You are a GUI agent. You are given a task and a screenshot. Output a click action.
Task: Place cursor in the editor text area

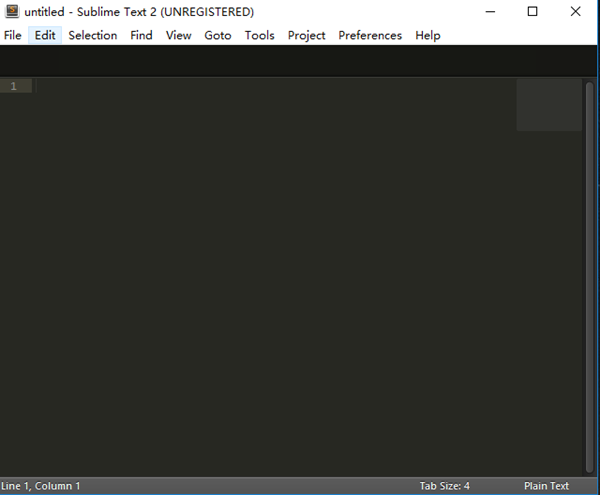pyautogui.click(x=276, y=277)
